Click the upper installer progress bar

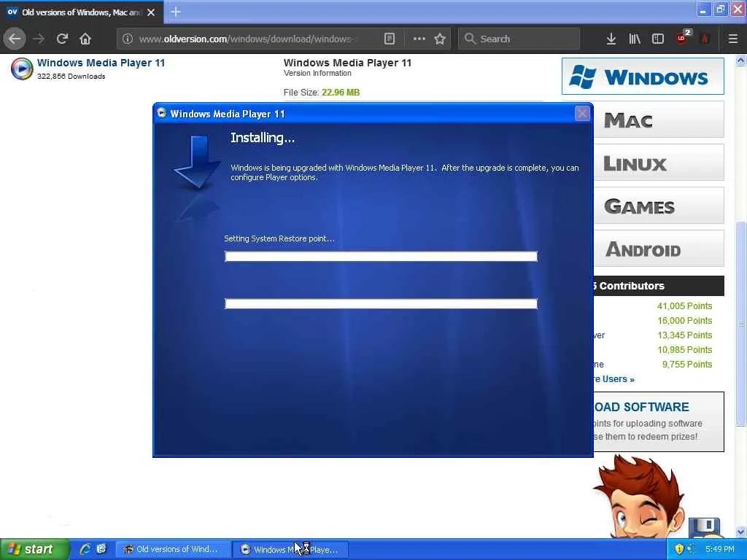tap(381, 256)
